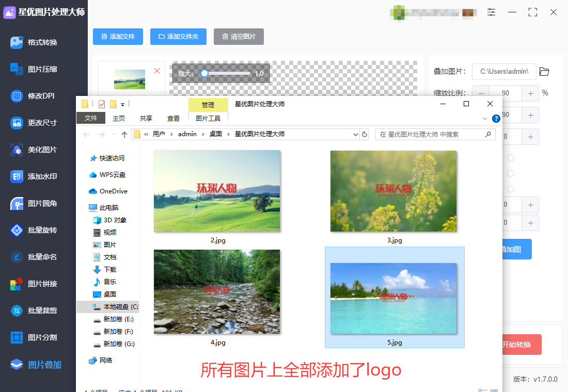Click the Explorer Properties quick access icon
Image resolution: width=568 pixels, height=392 pixels.
coord(102,104)
